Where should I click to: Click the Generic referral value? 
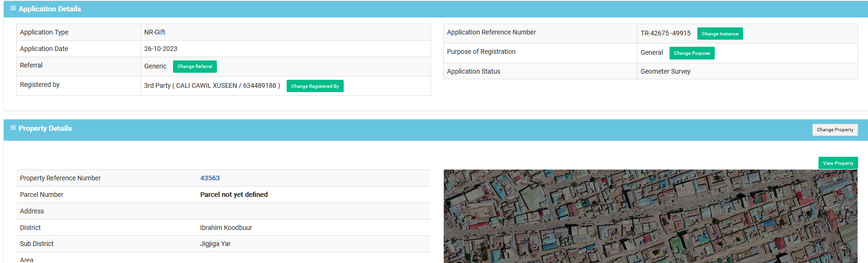pos(155,66)
